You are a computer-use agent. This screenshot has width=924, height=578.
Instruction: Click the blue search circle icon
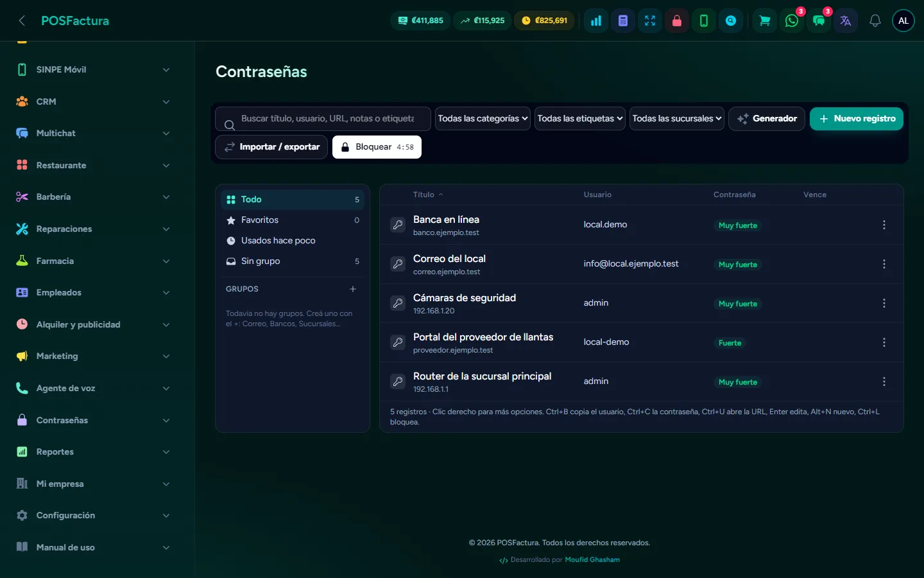(731, 21)
